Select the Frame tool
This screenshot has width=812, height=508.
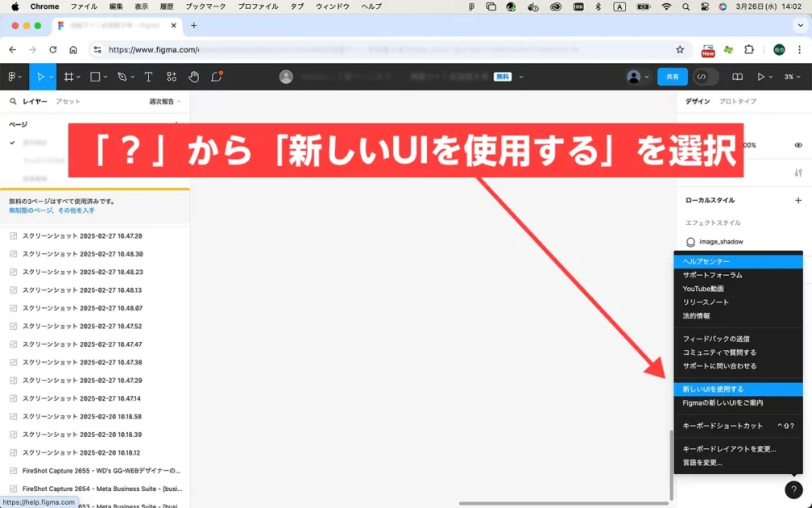click(68, 77)
